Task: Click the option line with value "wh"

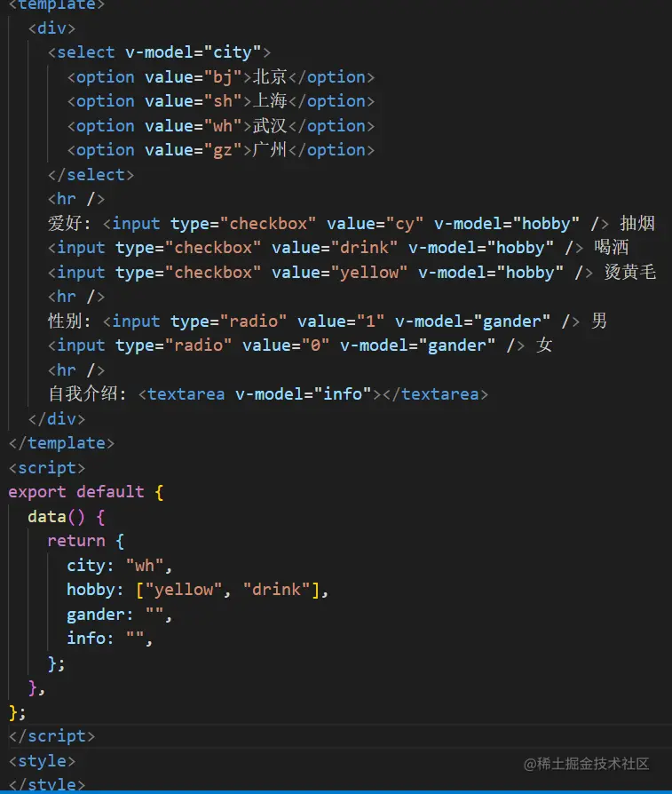Action: click(221, 125)
